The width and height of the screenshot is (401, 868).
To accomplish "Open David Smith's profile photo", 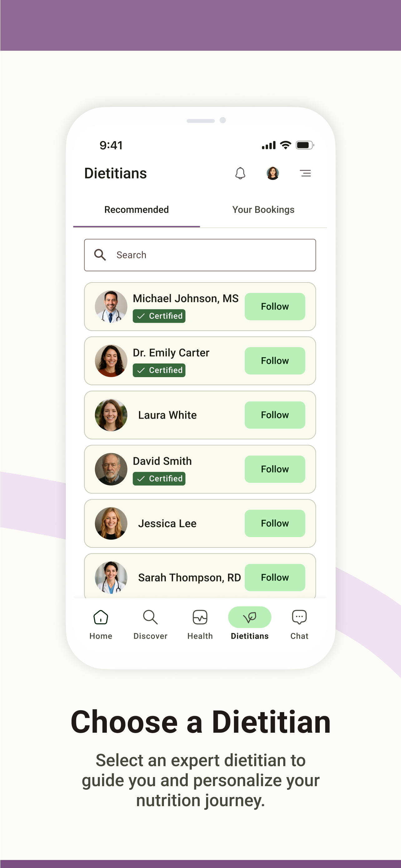I will 111,469.
